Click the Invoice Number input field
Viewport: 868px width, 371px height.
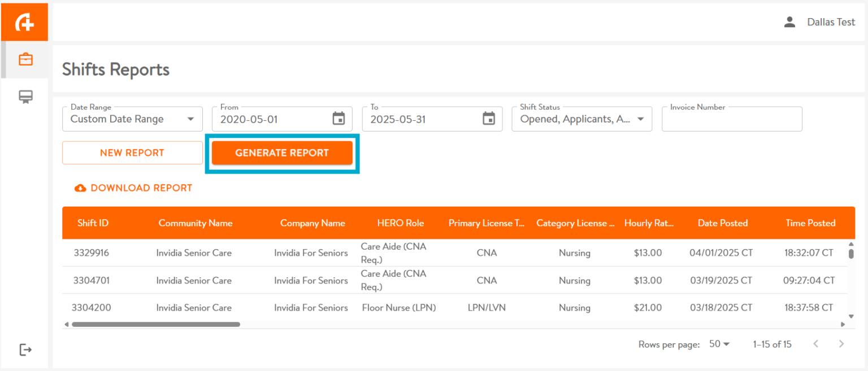tap(731, 120)
